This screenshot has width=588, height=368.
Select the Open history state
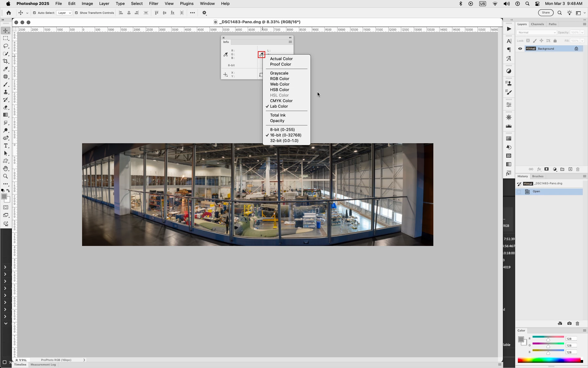point(536,191)
